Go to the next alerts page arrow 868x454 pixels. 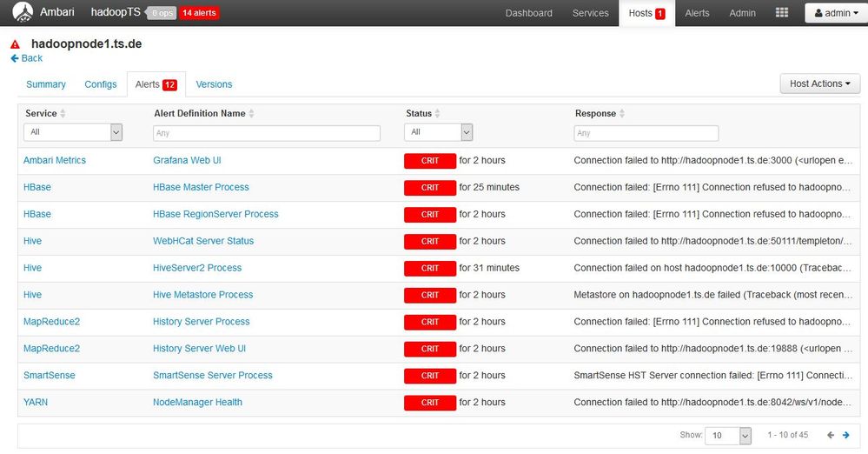(x=846, y=435)
